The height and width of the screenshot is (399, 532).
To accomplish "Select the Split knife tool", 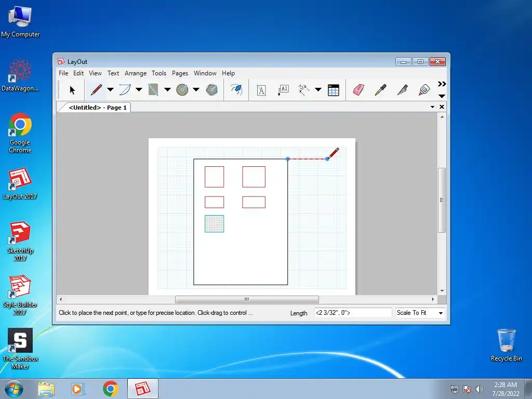I will click(403, 90).
